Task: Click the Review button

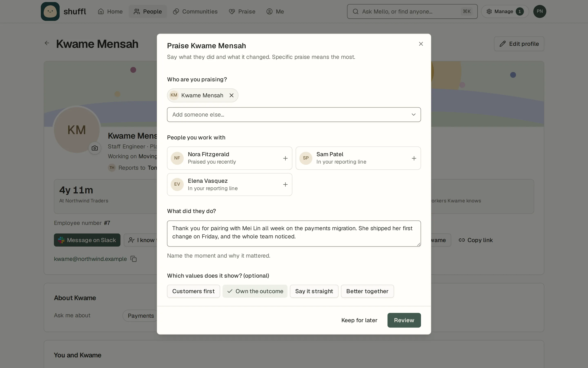Action: point(404,320)
